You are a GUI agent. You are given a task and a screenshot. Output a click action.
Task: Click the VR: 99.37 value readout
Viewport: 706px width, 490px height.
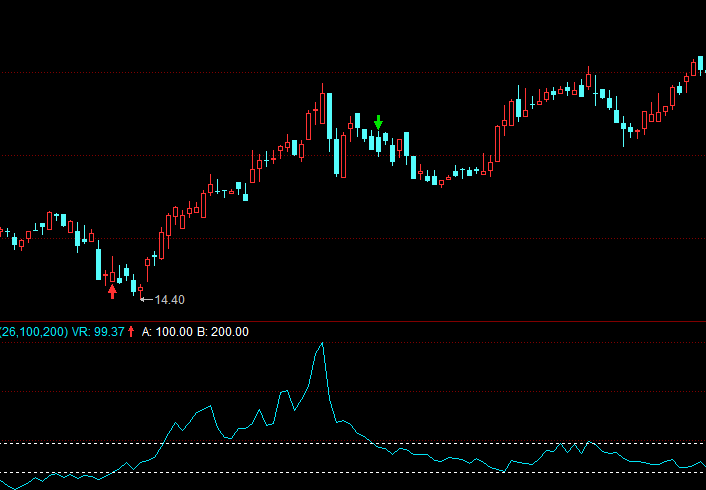pos(98,332)
